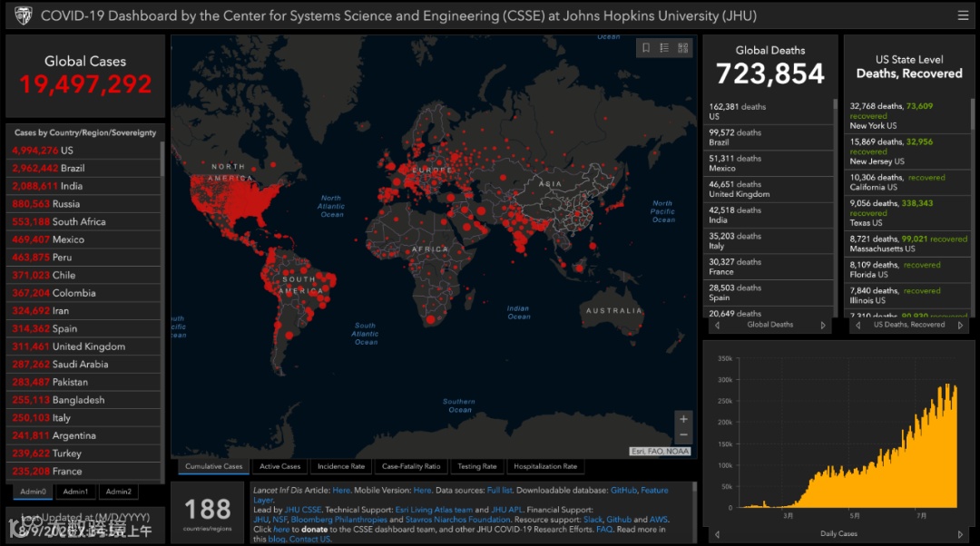Select Bangladesh in cases list
The height and width of the screenshot is (546, 980).
(x=84, y=400)
